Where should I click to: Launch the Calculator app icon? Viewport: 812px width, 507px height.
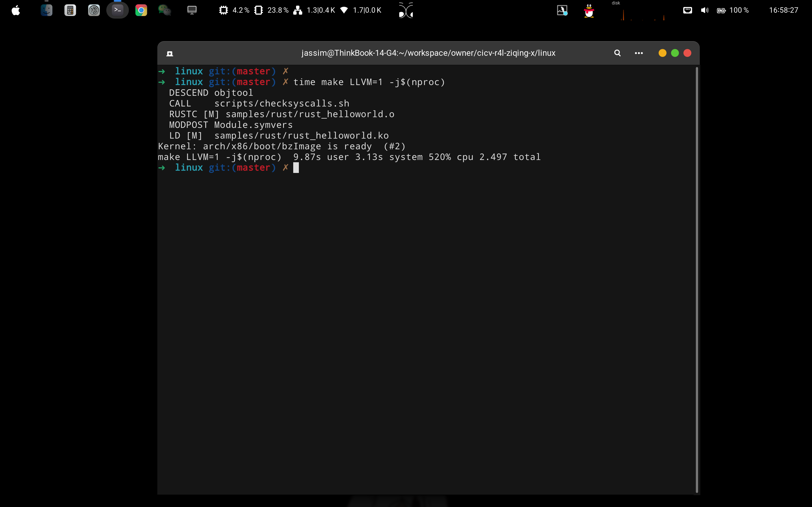(70, 10)
